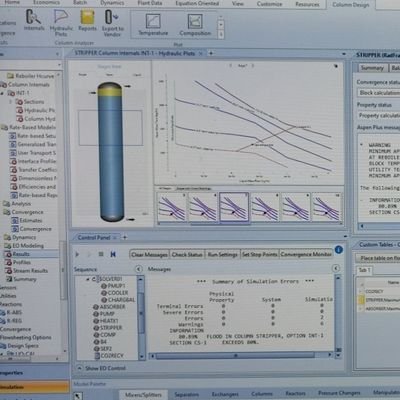400x400 pixels.
Task: Collapse the INT-1 tree node
Action: (x=2, y=93)
